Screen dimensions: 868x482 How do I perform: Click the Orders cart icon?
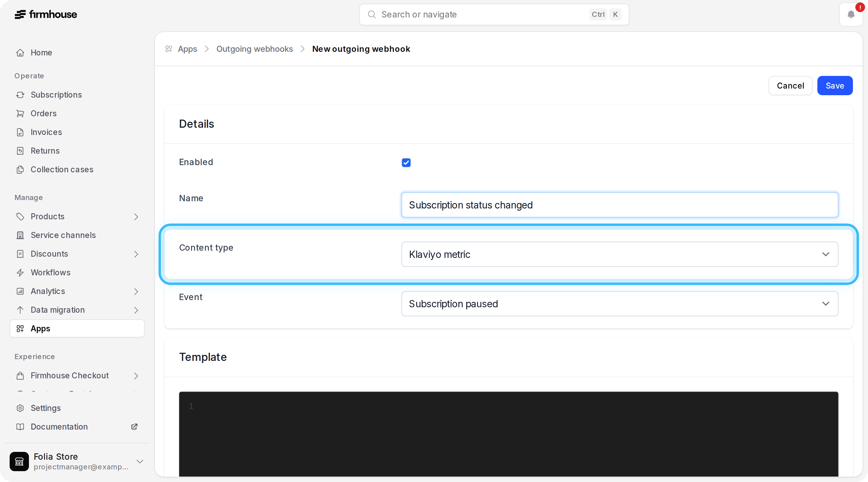20,114
